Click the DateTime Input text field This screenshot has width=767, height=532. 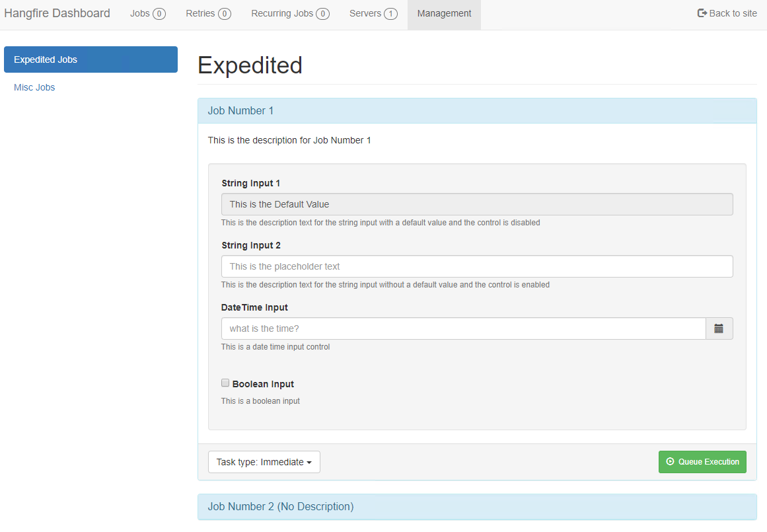464,328
